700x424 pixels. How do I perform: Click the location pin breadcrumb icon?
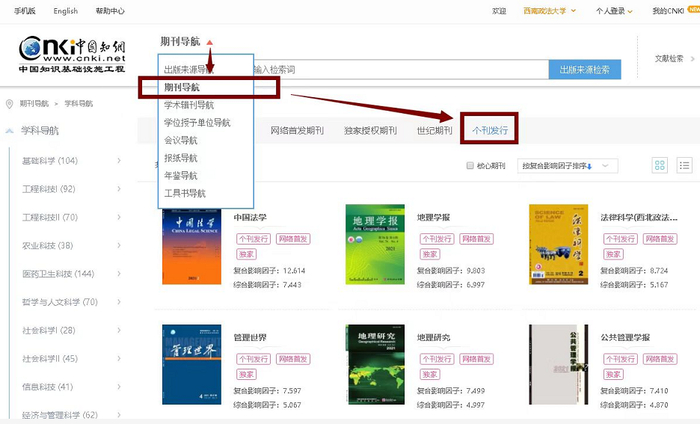[x=9, y=104]
